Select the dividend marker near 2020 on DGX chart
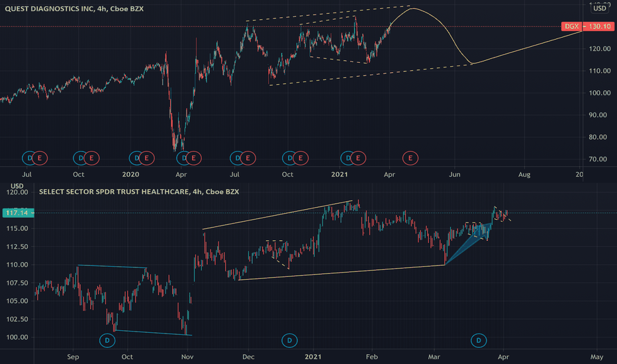The image size is (617, 364). (x=136, y=158)
